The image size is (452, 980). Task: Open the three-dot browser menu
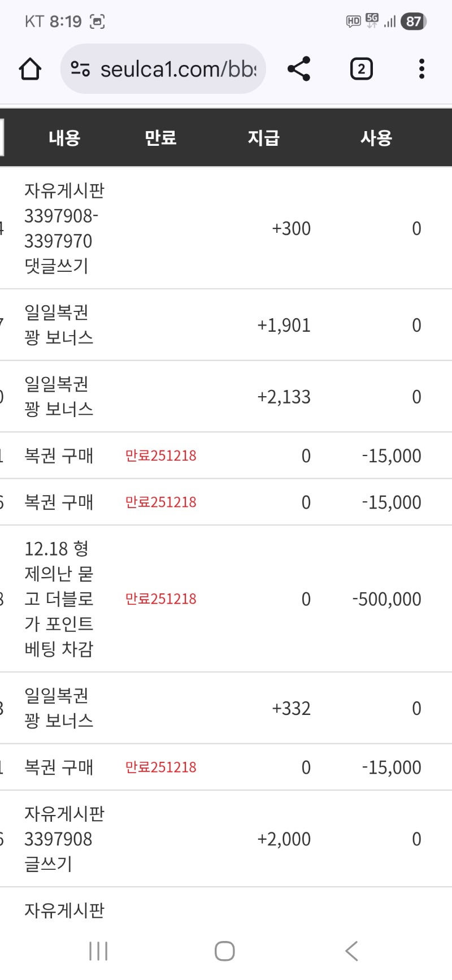click(421, 69)
